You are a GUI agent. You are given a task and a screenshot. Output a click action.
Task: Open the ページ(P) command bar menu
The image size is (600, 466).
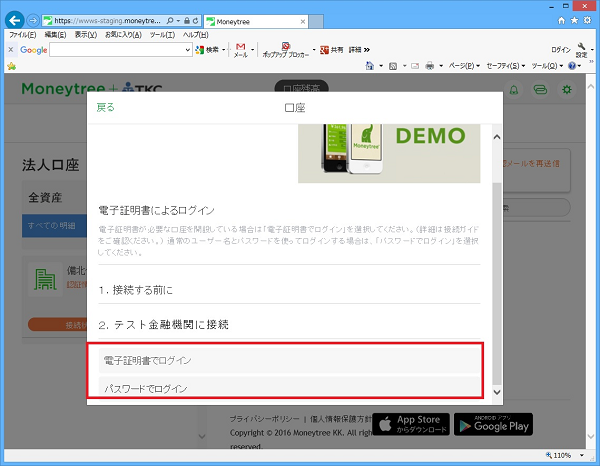click(x=464, y=66)
